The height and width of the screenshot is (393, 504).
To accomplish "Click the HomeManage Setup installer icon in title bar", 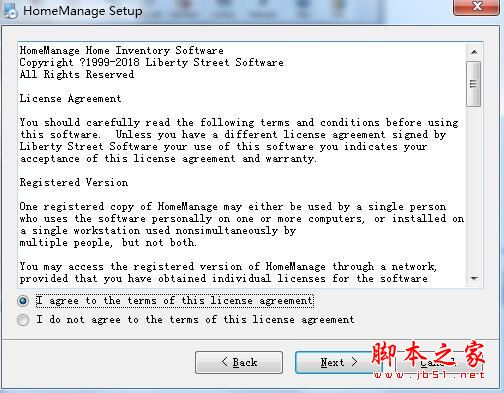I will [10, 10].
